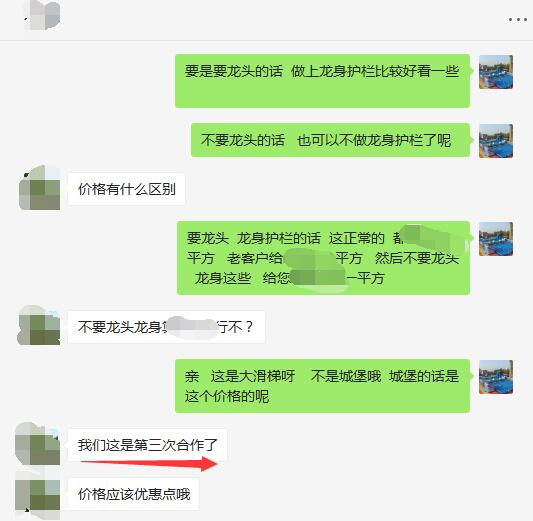
Task: Click the blurred contact avatar in header
Action: [43, 14]
